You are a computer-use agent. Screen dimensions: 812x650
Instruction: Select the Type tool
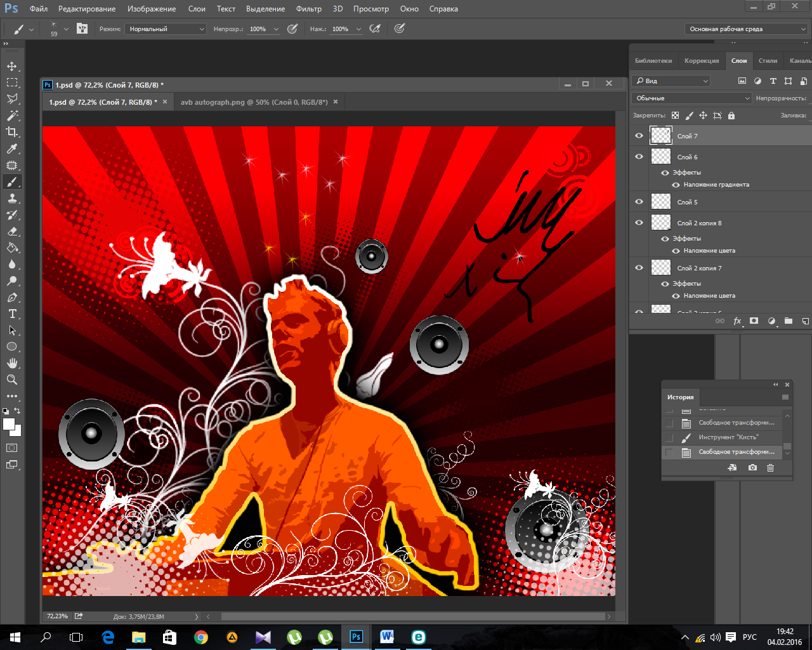tap(12, 314)
